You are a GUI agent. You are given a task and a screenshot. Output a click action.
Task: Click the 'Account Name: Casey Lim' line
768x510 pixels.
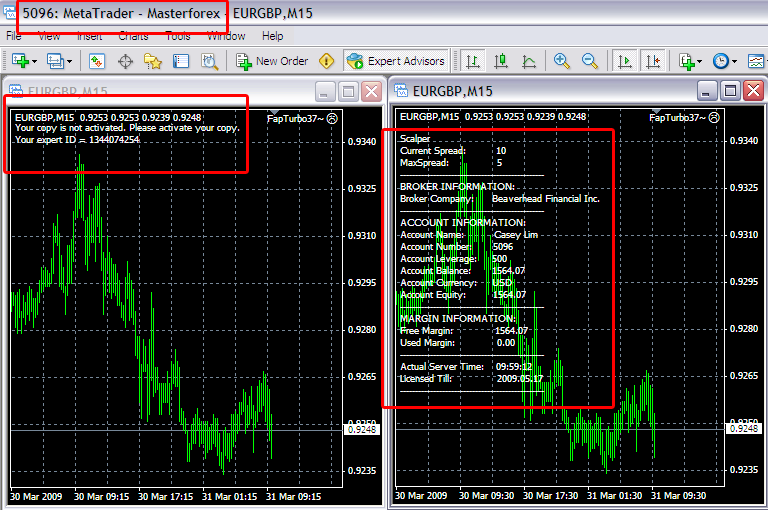(469, 235)
